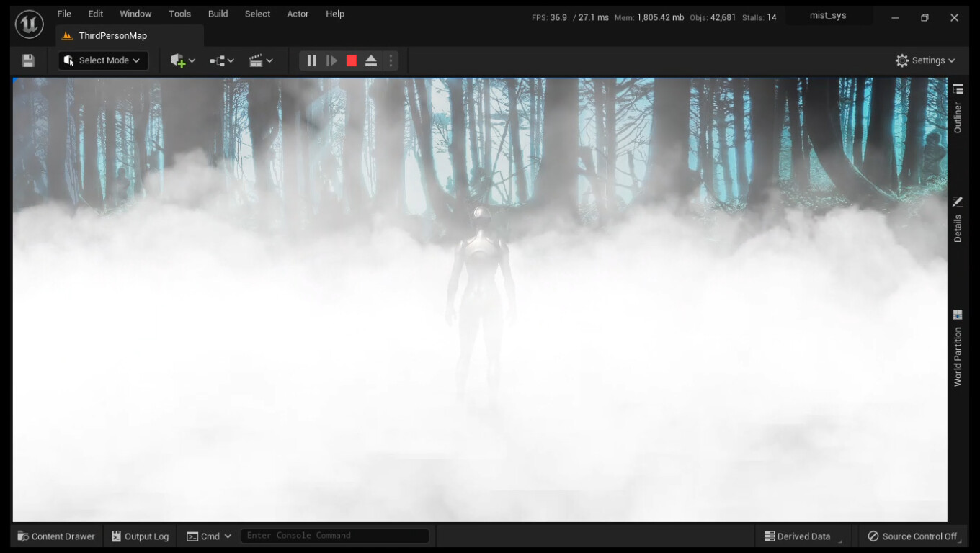Open the viewport Settings dropdown

click(926, 60)
